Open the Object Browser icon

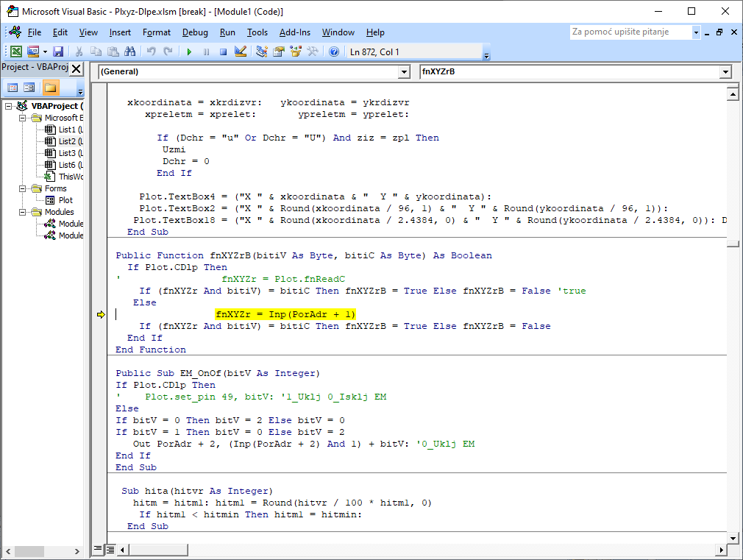pyautogui.click(x=296, y=52)
